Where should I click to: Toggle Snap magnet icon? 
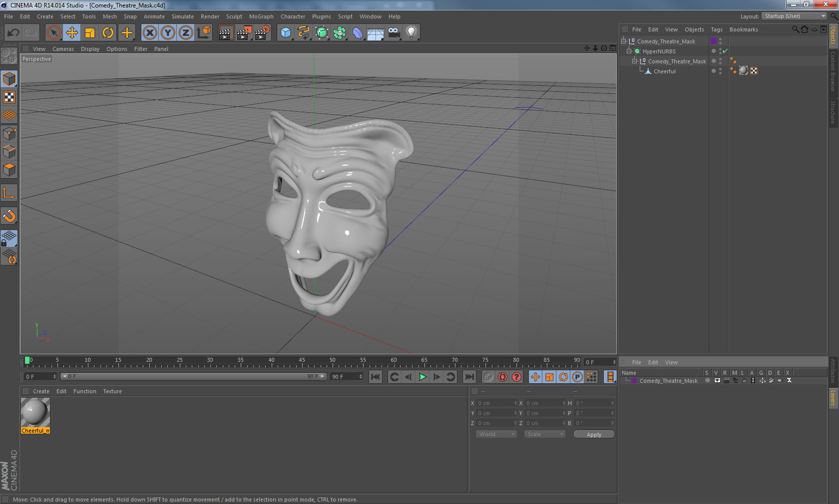[x=9, y=216]
